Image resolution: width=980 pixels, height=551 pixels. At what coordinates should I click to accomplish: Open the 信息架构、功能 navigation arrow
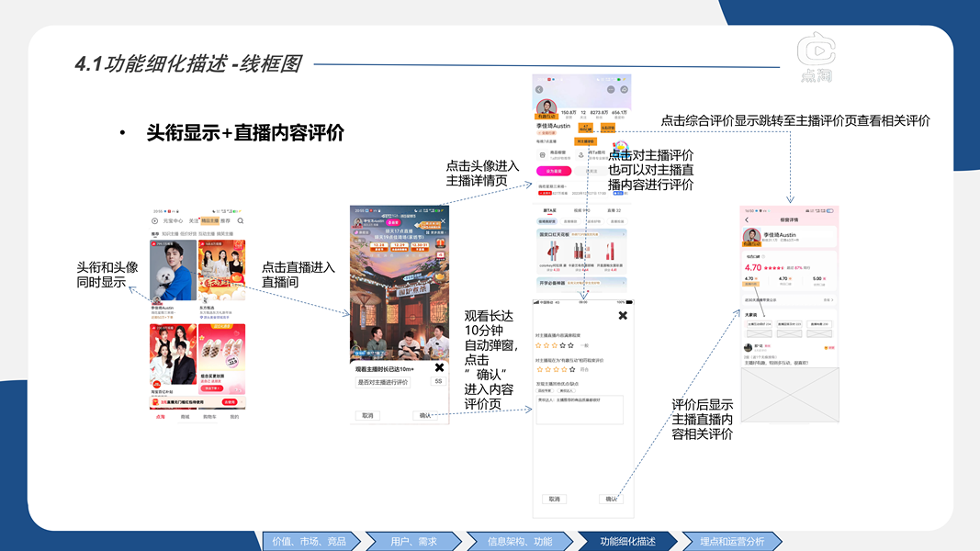519,541
